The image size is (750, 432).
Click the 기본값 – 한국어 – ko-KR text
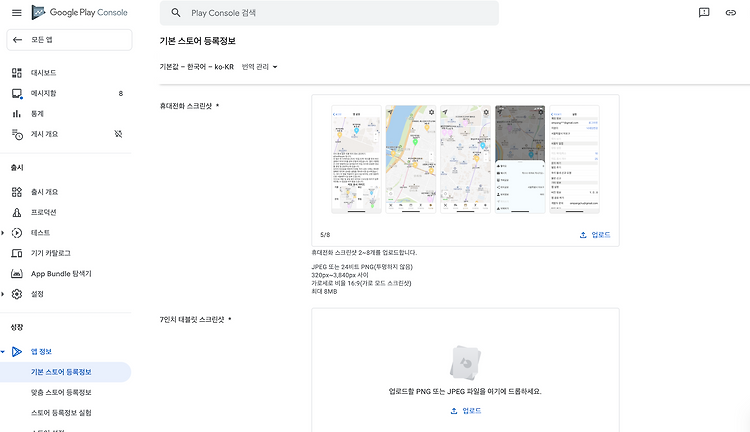[x=197, y=67]
